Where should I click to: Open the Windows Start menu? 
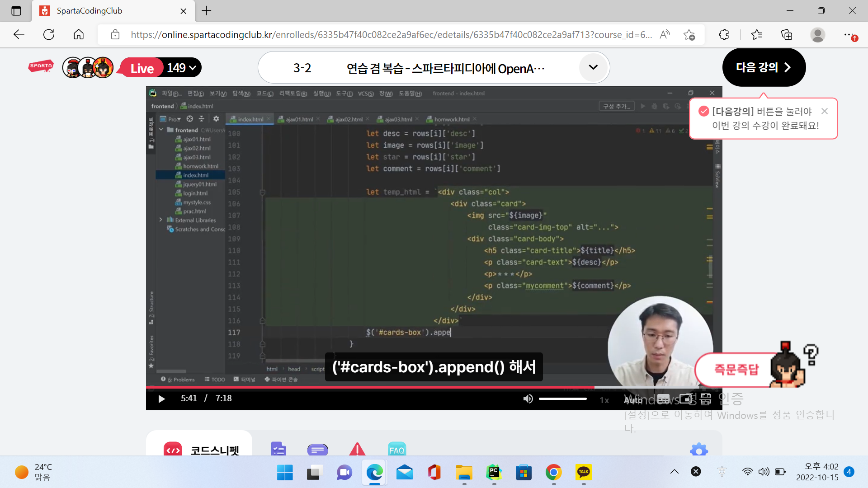(285, 473)
